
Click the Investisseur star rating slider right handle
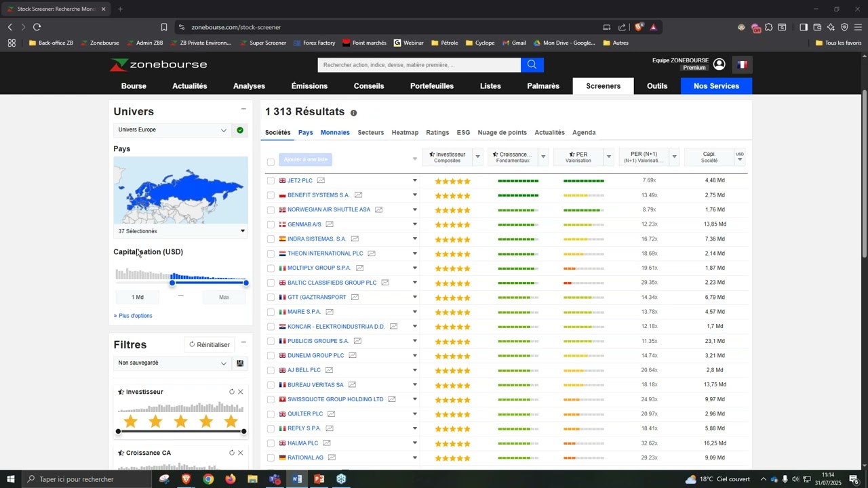[x=243, y=431]
